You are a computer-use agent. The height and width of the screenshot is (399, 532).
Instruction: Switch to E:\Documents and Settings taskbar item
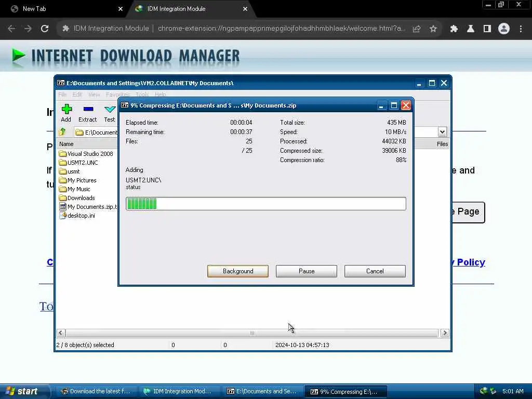click(262, 391)
